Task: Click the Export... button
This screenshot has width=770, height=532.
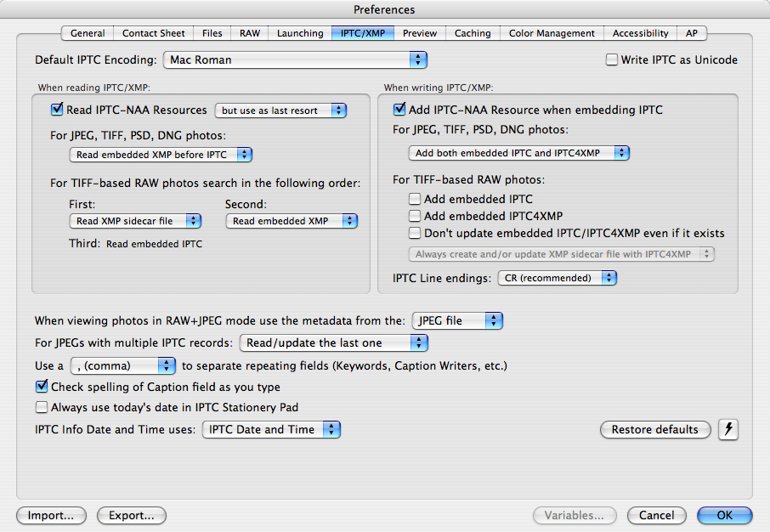Action: point(131,515)
